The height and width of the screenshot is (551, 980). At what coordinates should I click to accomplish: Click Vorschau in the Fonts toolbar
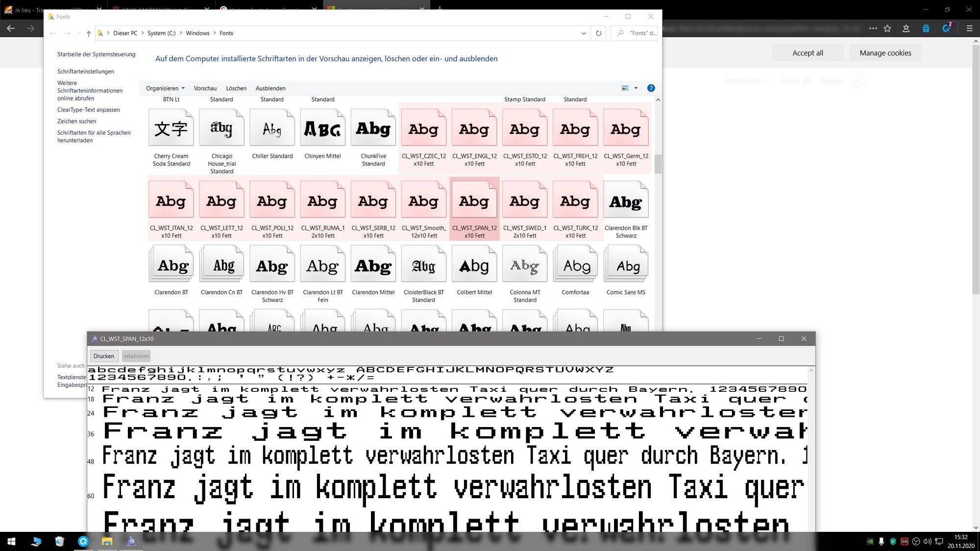point(205,88)
